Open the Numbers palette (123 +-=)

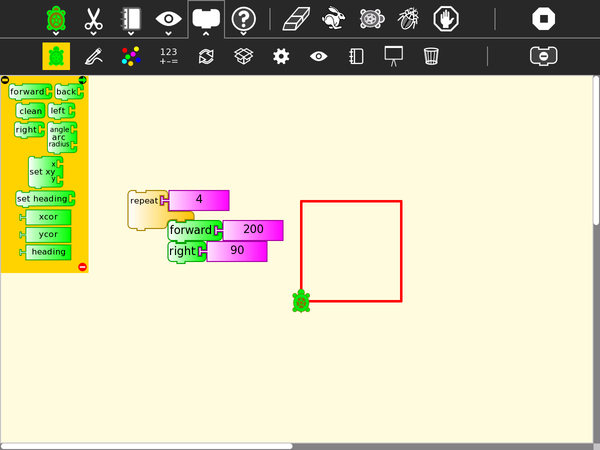[168, 56]
